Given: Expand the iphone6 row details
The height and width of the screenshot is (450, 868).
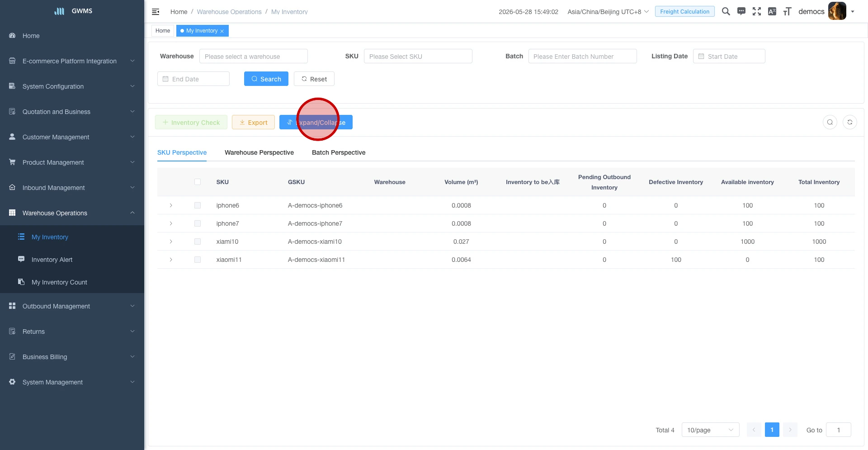Looking at the screenshot, I should pyautogui.click(x=171, y=205).
